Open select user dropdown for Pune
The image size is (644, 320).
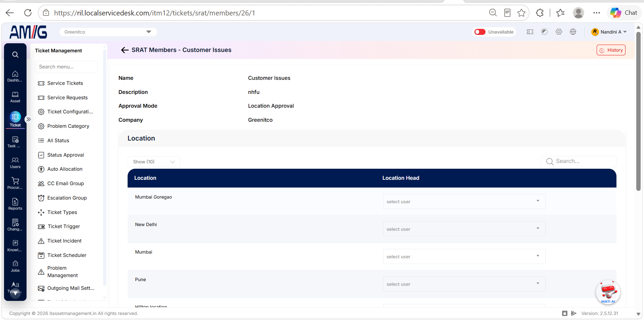coord(464,284)
